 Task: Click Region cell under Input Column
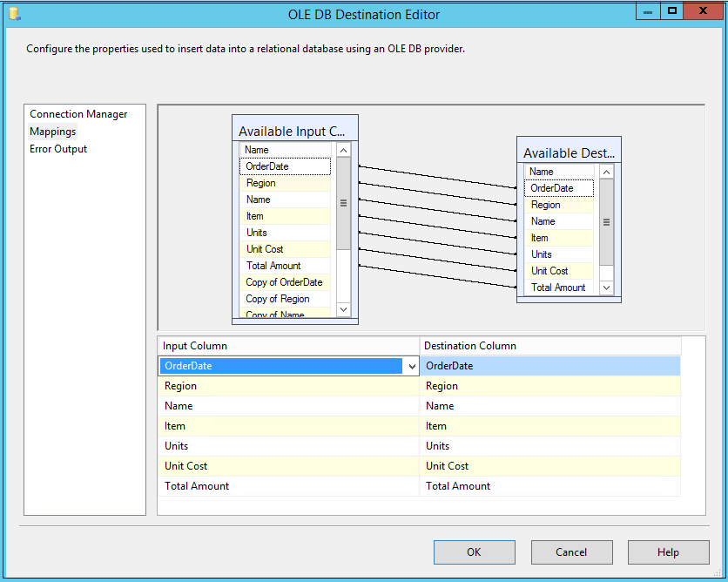(x=289, y=386)
